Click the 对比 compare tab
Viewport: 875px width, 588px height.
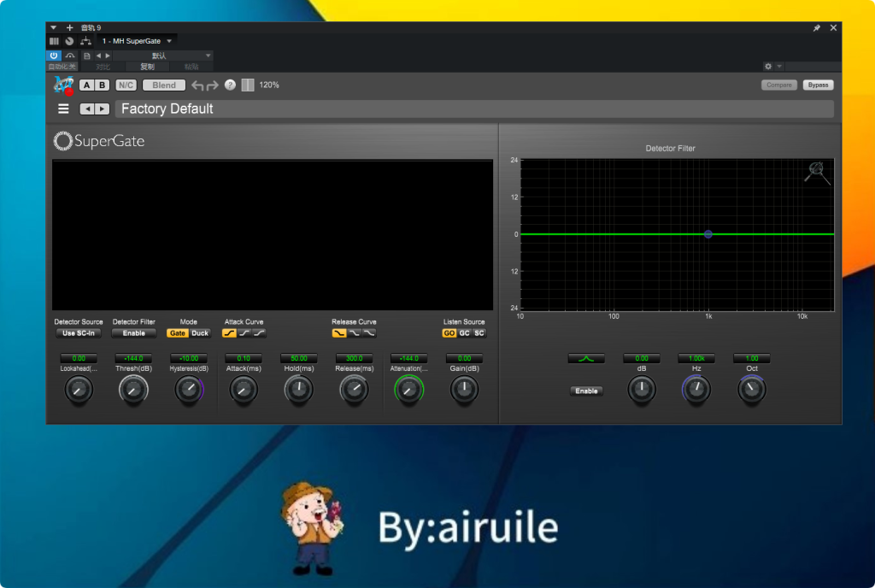(x=103, y=67)
